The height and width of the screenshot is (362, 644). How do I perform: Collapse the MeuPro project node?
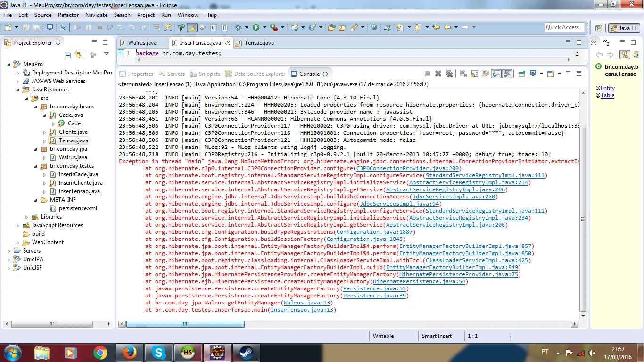9,64
